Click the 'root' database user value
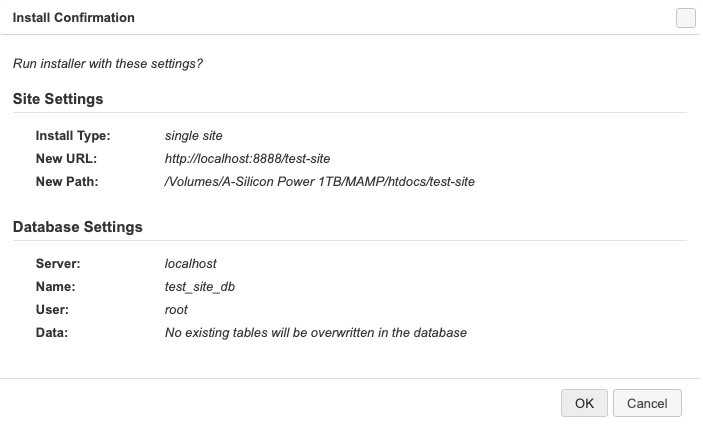Screen dimensions: 703x430 (176, 310)
